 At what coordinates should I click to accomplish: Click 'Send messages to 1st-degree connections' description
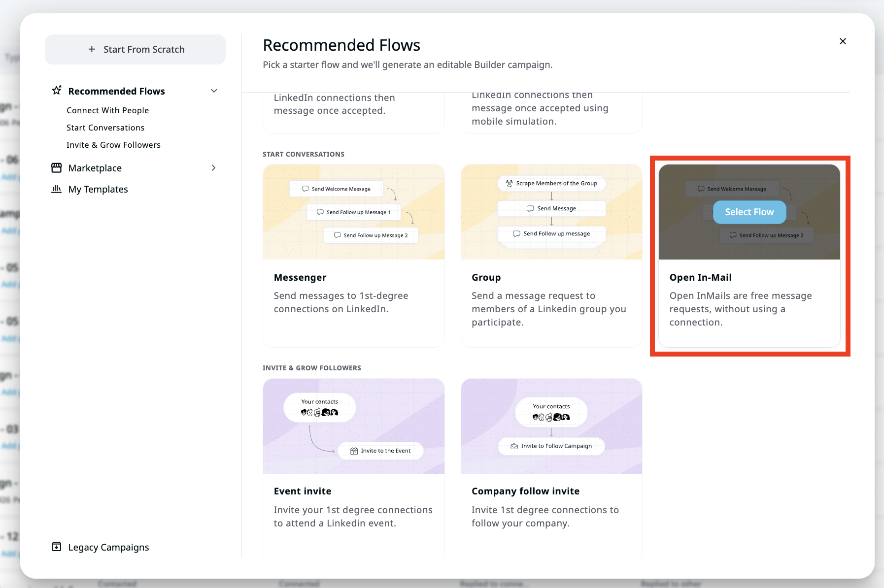click(x=341, y=302)
